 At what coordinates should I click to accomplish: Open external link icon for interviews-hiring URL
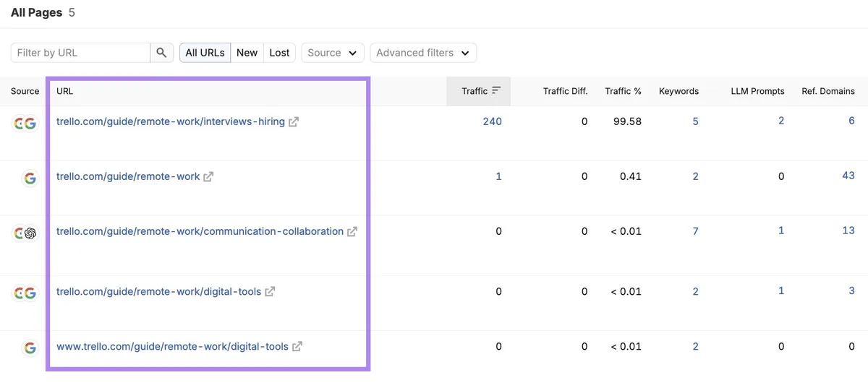294,122
